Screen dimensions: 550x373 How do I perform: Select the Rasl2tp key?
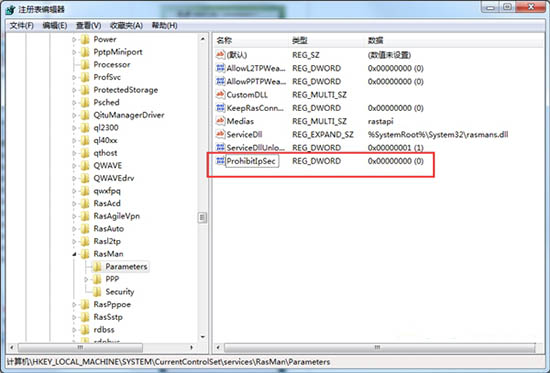coord(107,241)
